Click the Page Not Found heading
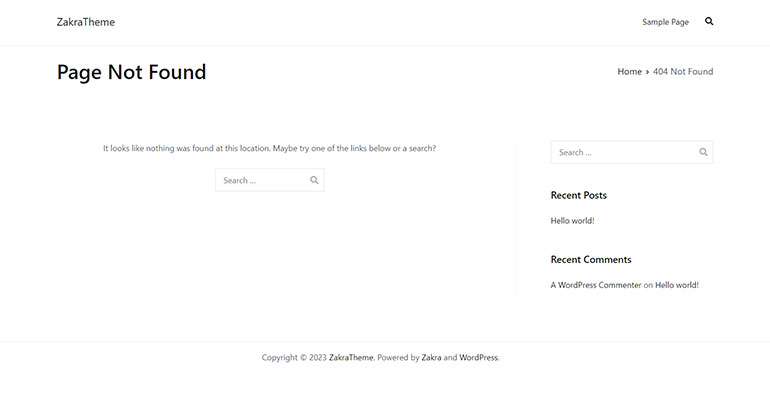This screenshot has height=400, width=770. click(x=132, y=72)
